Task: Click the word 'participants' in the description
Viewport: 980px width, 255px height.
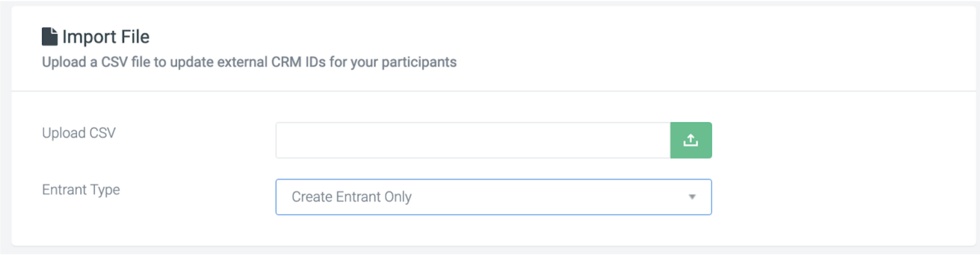Action: [419, 63]
